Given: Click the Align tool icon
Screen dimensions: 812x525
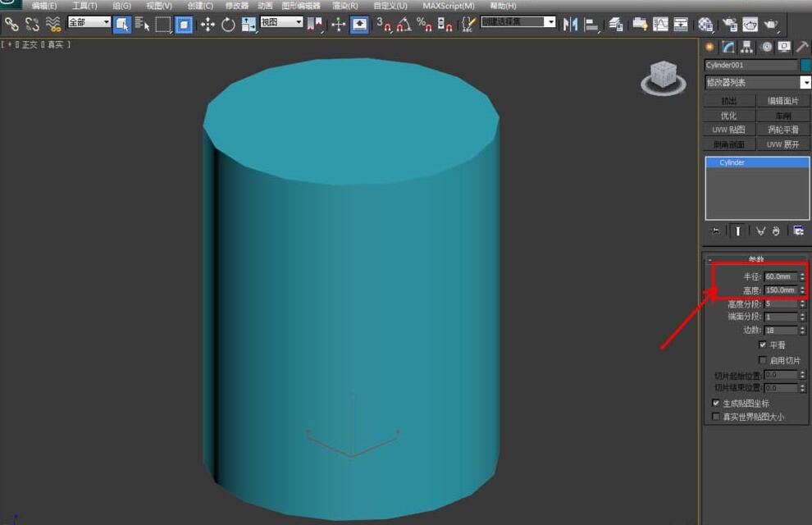Looking at the screenshot, I should 591,25.
